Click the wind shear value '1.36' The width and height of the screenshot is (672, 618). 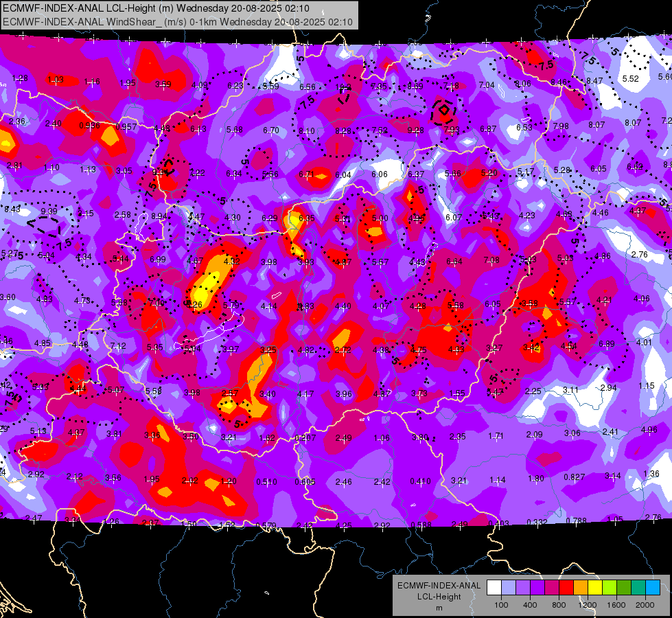pos(651,474)
